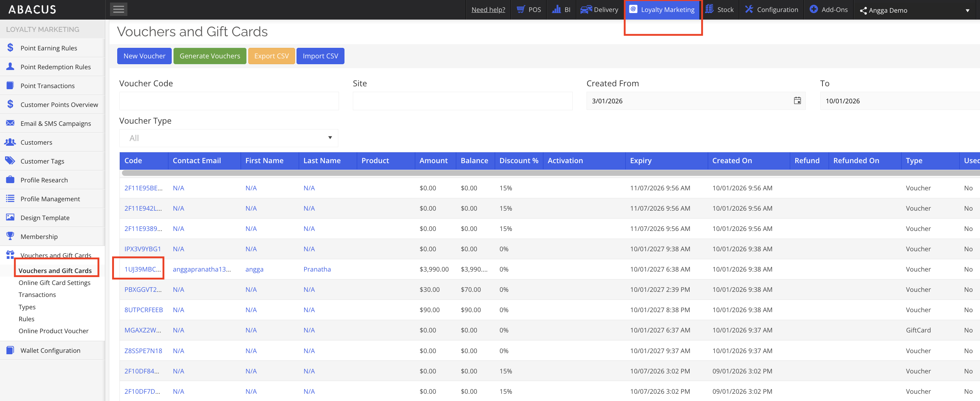Open voucher code 8UTPCRFEEB link
Viewport: 980px width, 401px height.
coord(143,310)
